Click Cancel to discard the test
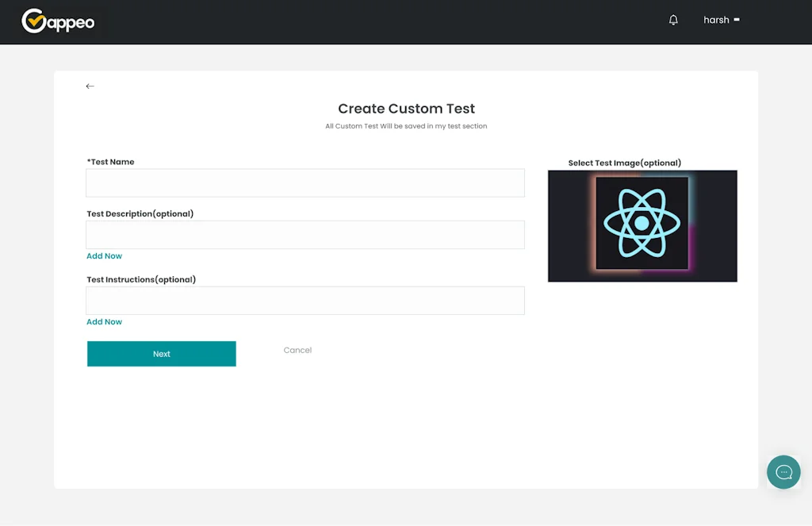812x526 pixels. coord(297,350)
